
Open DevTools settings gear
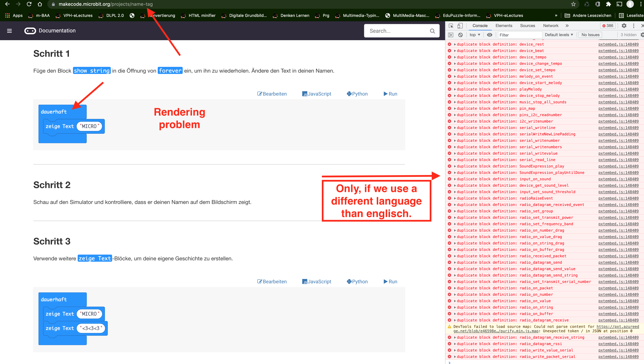pyautogui.click(x=624, y=26)
